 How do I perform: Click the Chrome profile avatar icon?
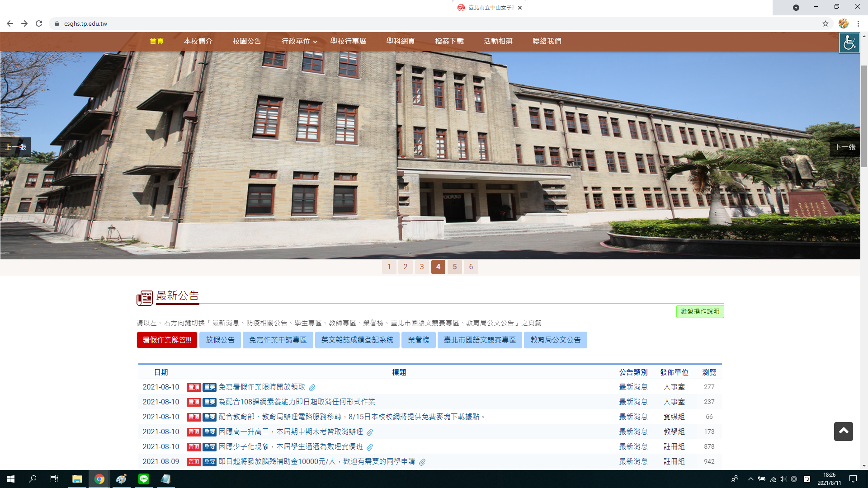[x=843, y=23]
